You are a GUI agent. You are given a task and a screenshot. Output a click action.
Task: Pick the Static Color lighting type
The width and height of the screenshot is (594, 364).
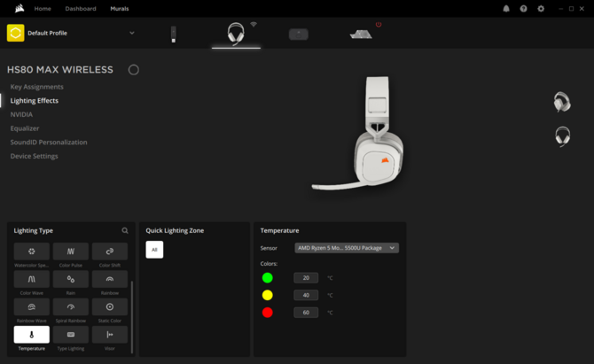tap(109, 306)
